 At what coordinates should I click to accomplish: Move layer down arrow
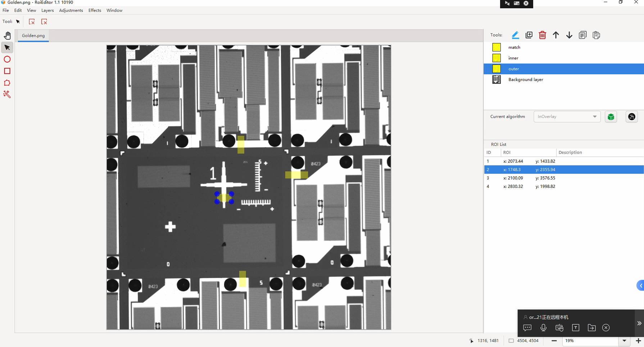[569, 35]
